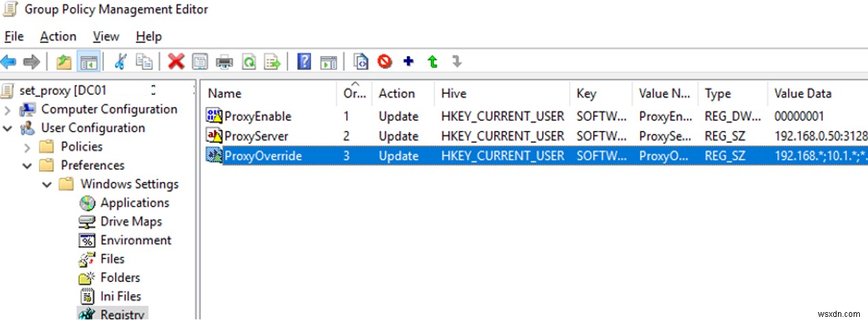Select the Folders tree item
868x321 pixels.
(x=120, y=277)
